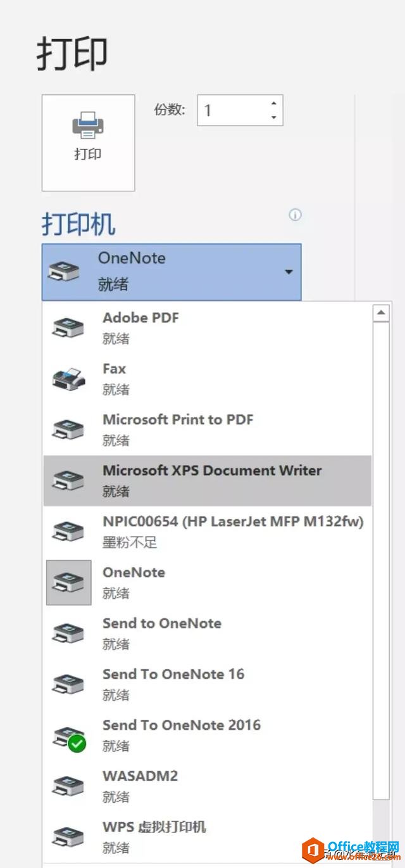
Task: Click the Microsoft Print to PDF icon
Action: coord(68,429)
